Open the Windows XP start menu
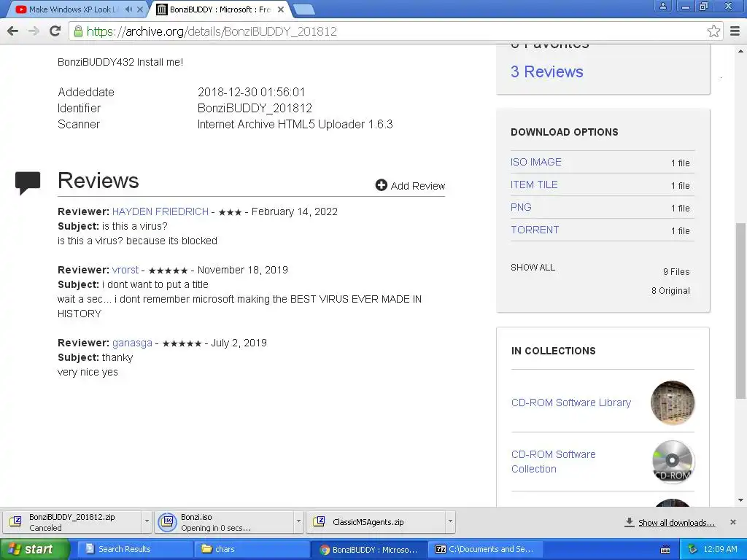The width and height of the screenshot is (747, 560). coord(34,549)
